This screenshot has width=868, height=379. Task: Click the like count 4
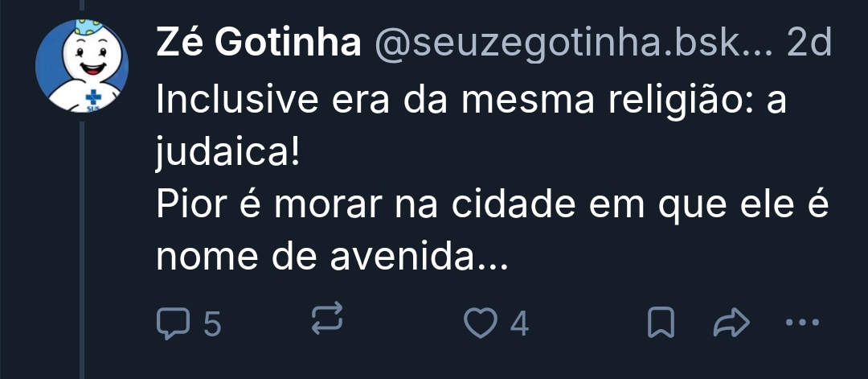click(x=519, y=324)
